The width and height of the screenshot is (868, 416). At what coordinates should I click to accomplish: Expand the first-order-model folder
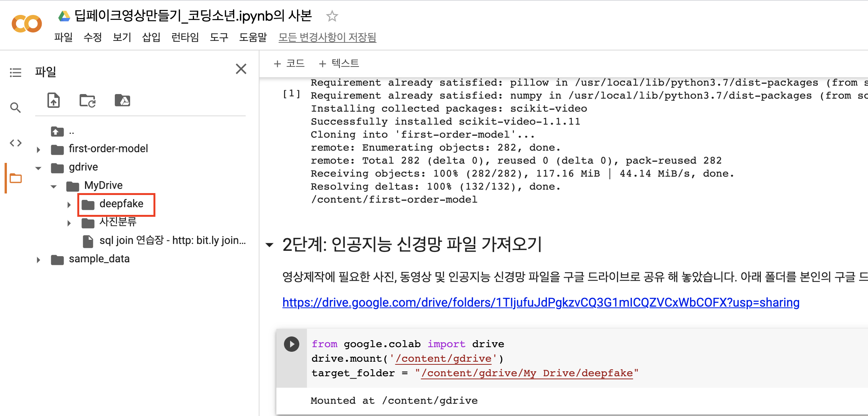click(38, 149)
